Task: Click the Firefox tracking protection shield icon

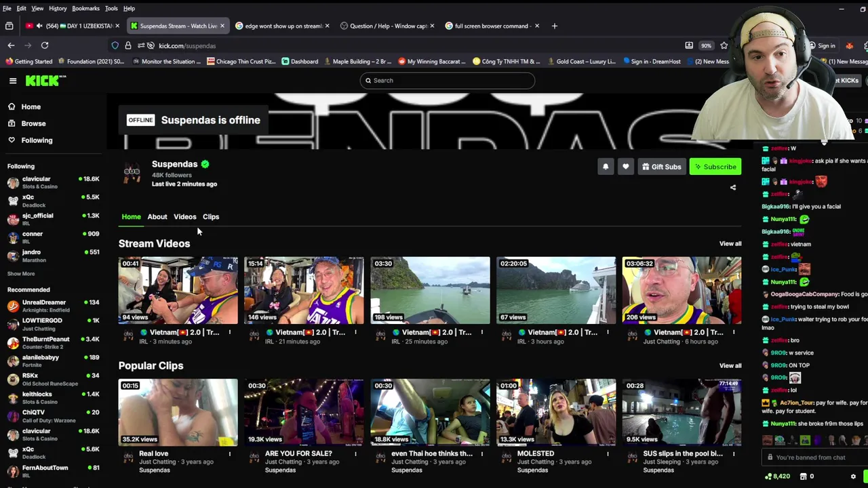Action: [115, 45]
